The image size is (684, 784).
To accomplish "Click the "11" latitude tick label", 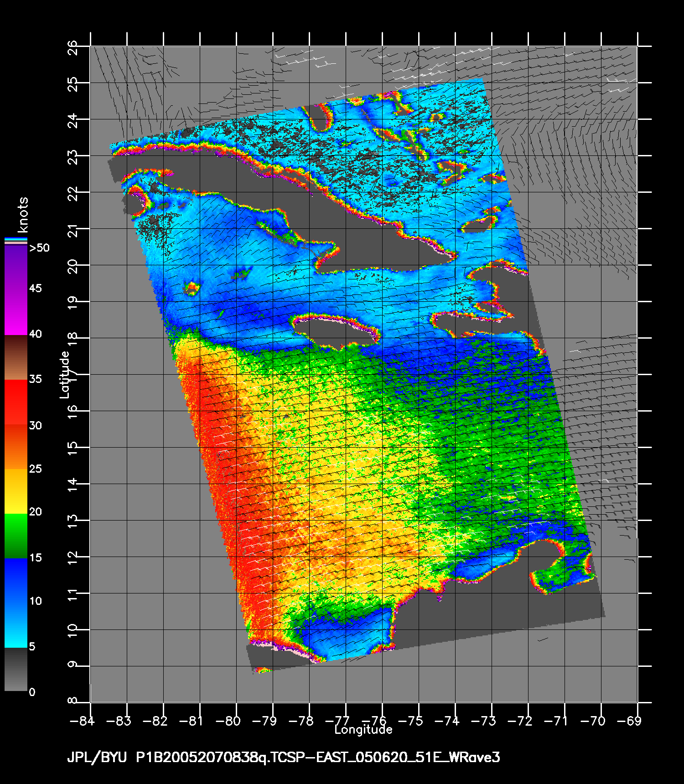I will (73, 594).
